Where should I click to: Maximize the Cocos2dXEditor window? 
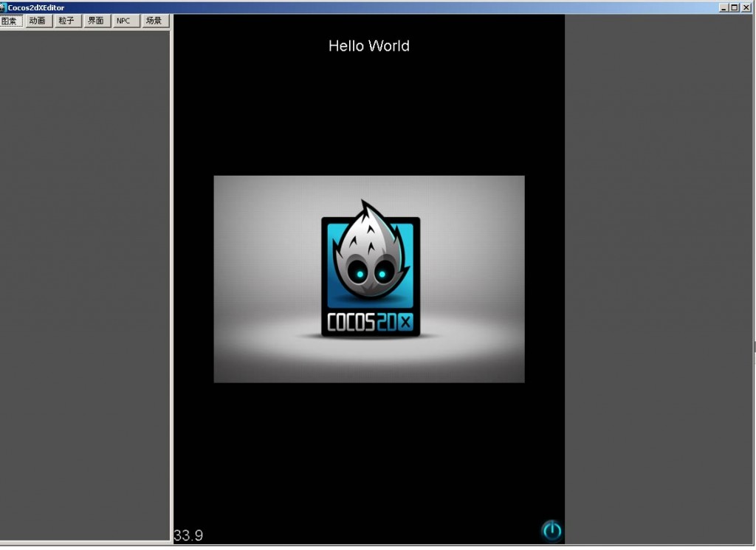[735, 7]
